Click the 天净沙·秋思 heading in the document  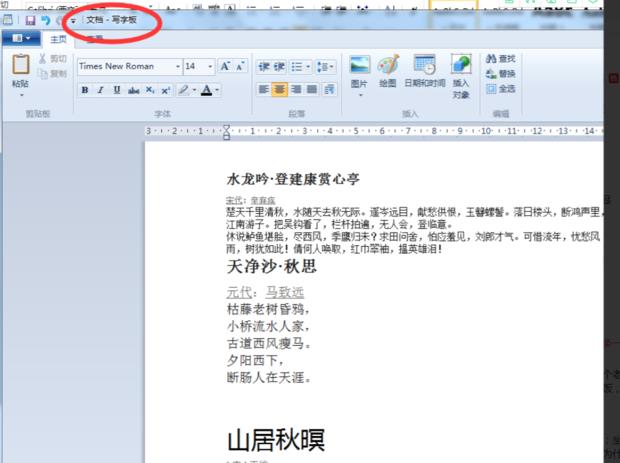(x=272, y=267)
